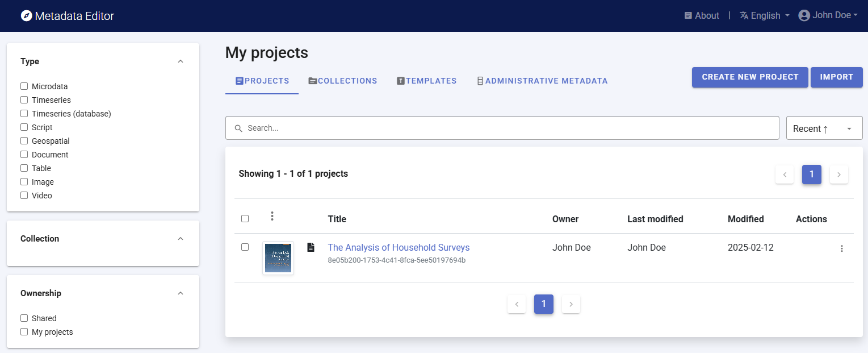Open the English language dropdown
Viewport: 868px width, 353px height.
coord(764,16)
